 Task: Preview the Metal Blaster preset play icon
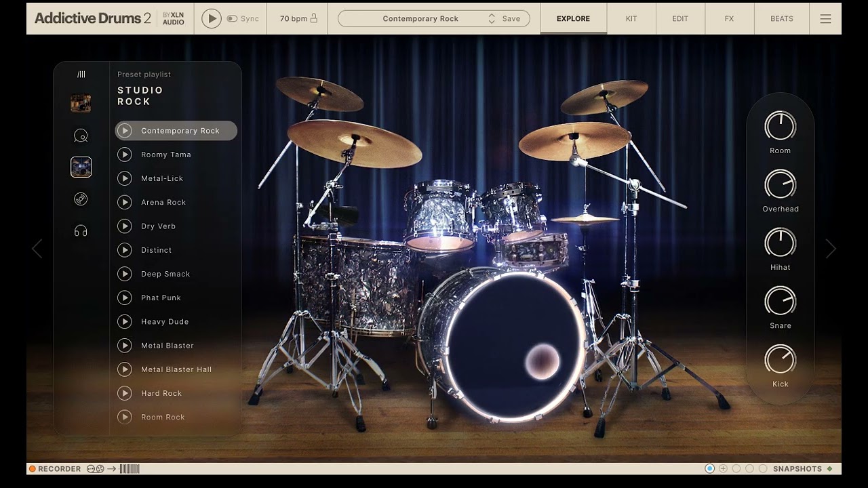[x=125, y=346]
